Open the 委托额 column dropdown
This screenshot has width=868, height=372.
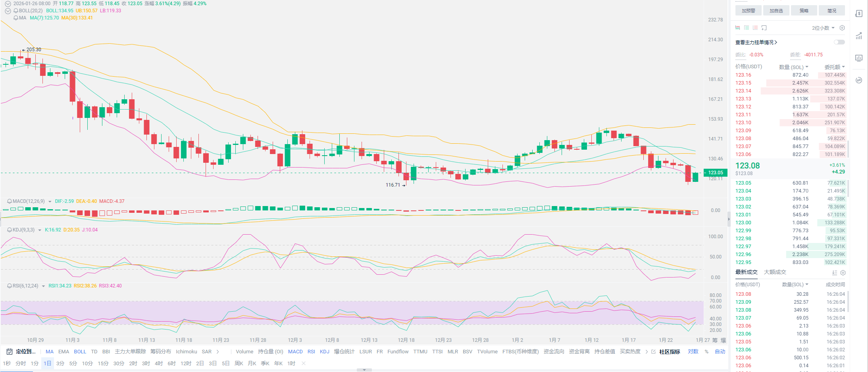(835, 67)
